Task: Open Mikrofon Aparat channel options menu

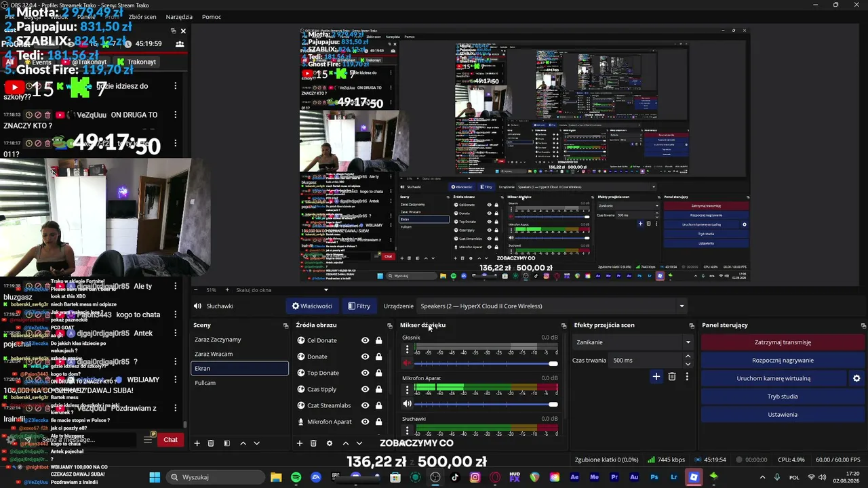Action: [407, 390]
